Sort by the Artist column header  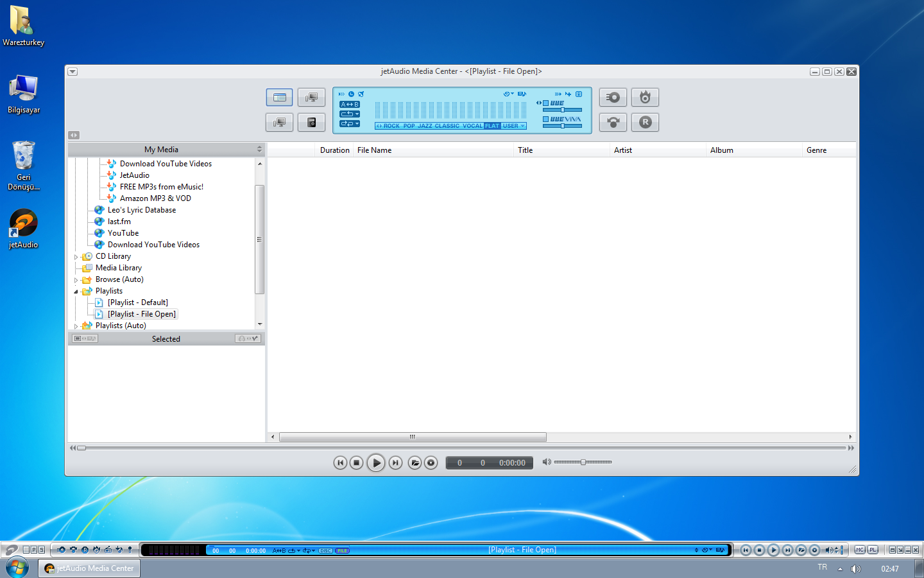pyautogui.click(x=658, y=150)
